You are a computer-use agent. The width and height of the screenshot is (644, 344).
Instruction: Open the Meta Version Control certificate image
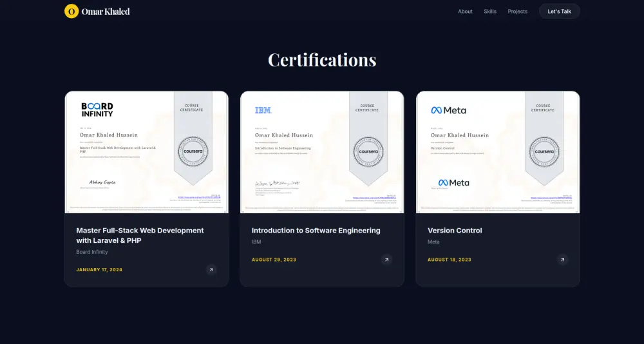(x=498, y=152)
